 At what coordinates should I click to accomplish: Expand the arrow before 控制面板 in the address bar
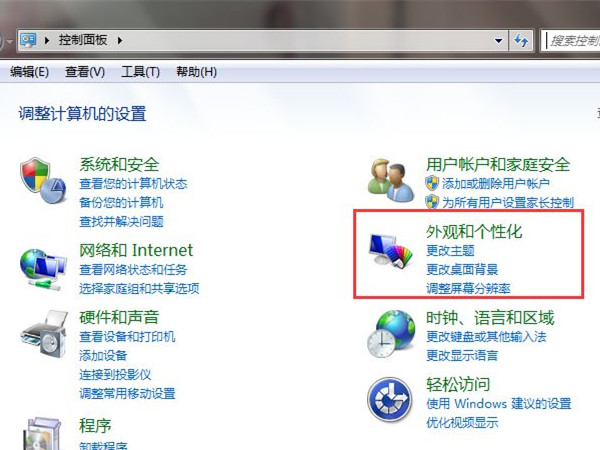pyautogui.click(x=47, y=40)
